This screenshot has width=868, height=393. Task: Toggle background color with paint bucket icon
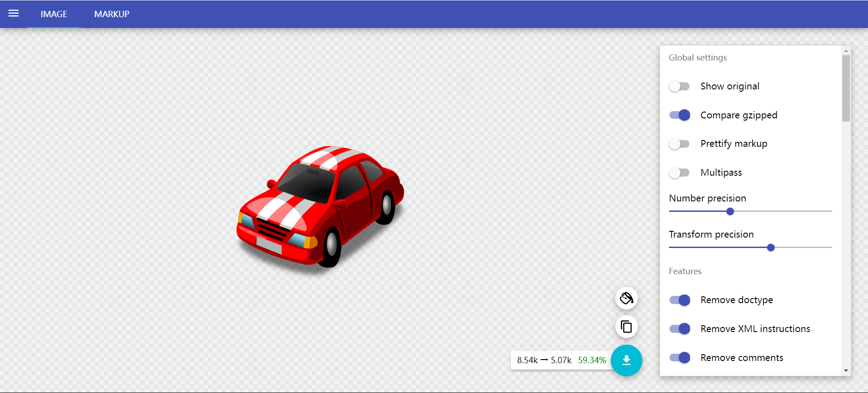[x=626, y=299]
